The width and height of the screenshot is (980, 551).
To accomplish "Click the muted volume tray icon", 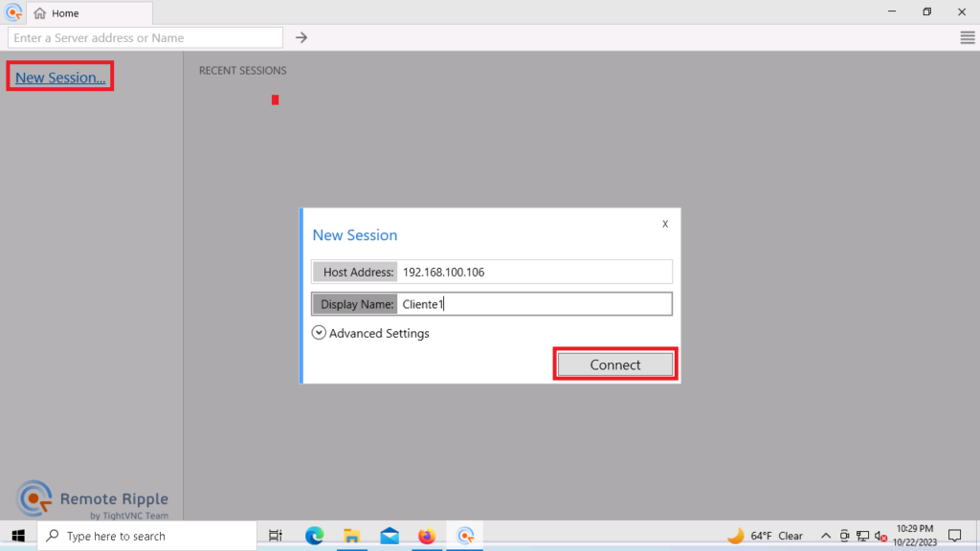I will click(880, 536).
